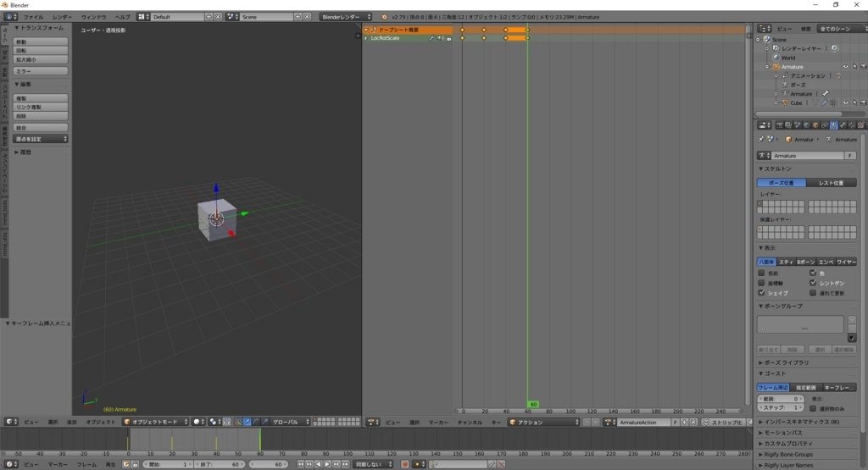868x470 pixels.
Task: Open the World properties tab icon
Action: click(x=807, y=125)
